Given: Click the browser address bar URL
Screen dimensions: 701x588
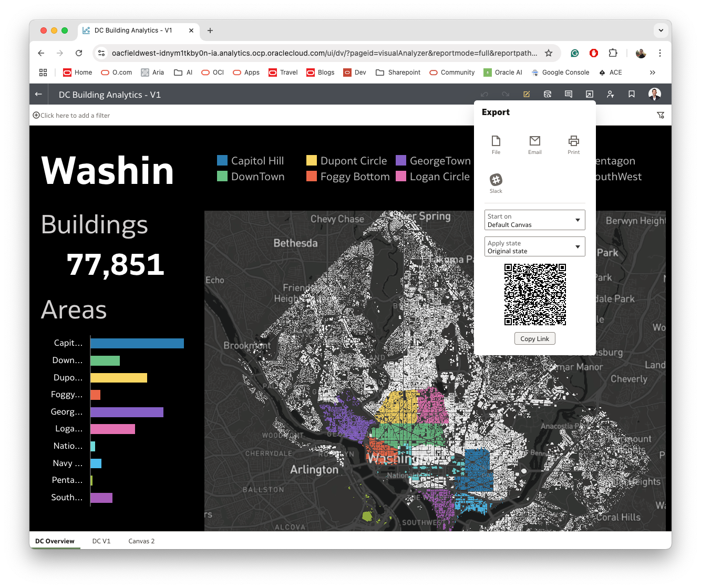Looking at the screenshot, I should click(324, 53).
